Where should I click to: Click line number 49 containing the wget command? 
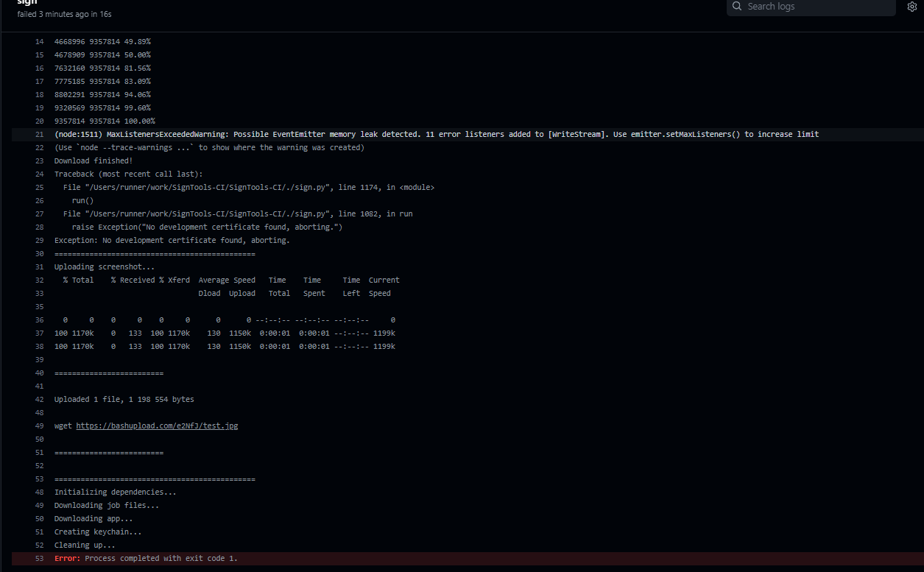pyautogui.click(x=39, y=426)
